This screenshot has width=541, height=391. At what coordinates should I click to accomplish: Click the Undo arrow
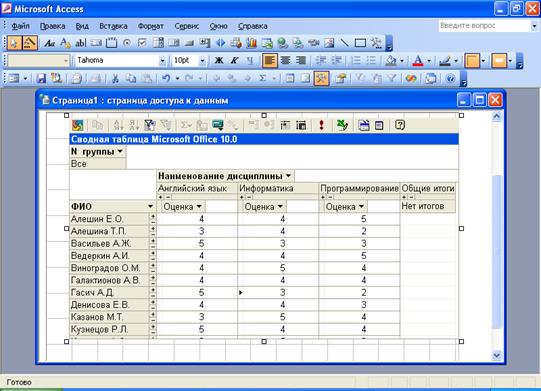tap(166, 79)
